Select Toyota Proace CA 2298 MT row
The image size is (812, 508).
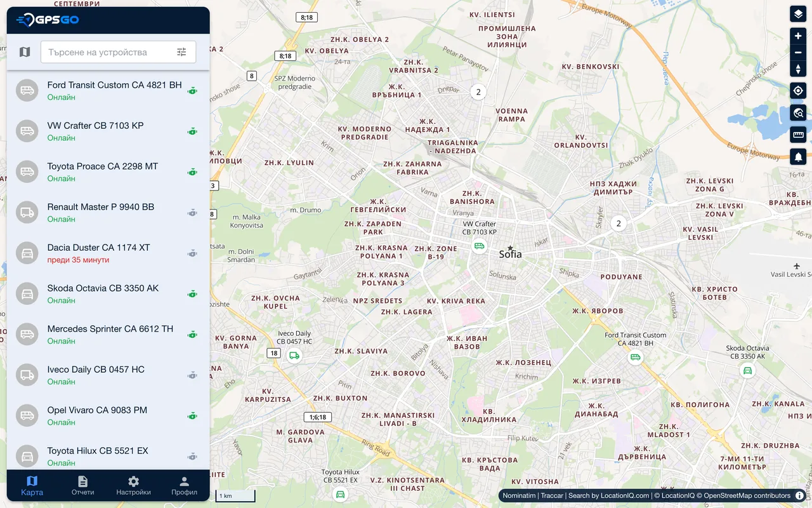(x=108, y=171)
